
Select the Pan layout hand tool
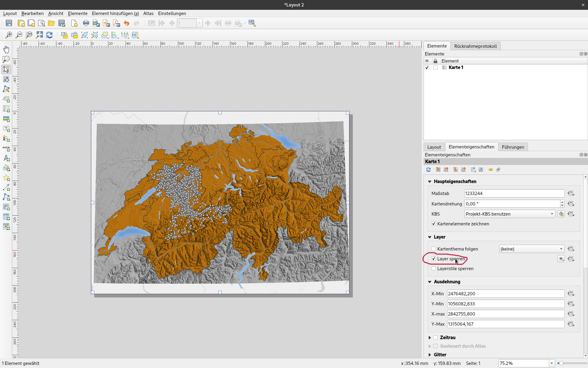(6, 49)
